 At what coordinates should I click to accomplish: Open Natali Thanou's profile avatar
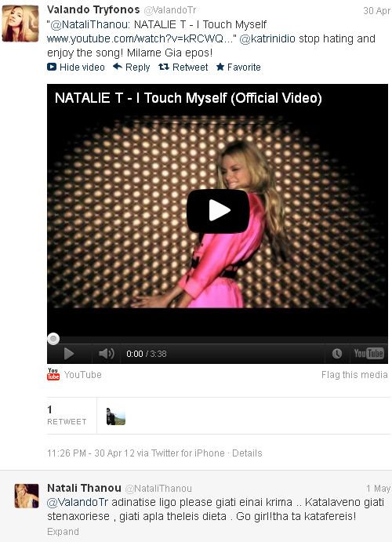click(27, 496)
